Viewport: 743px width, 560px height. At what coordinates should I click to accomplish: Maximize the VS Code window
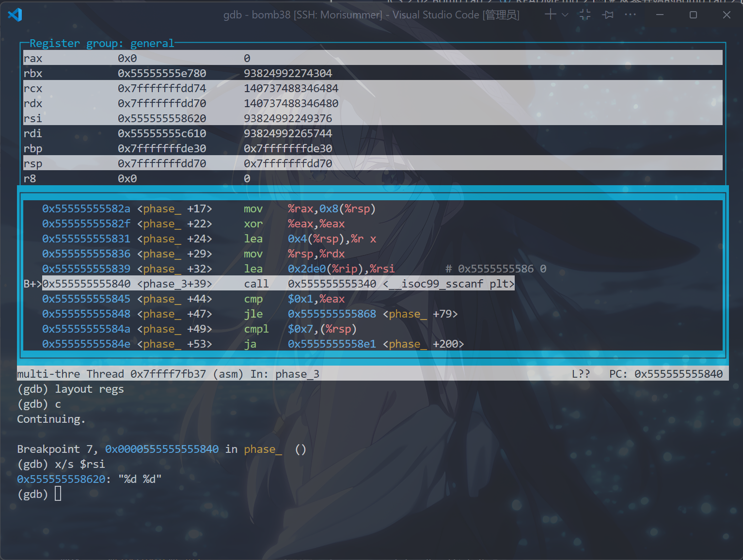click(x=693, y=15)
